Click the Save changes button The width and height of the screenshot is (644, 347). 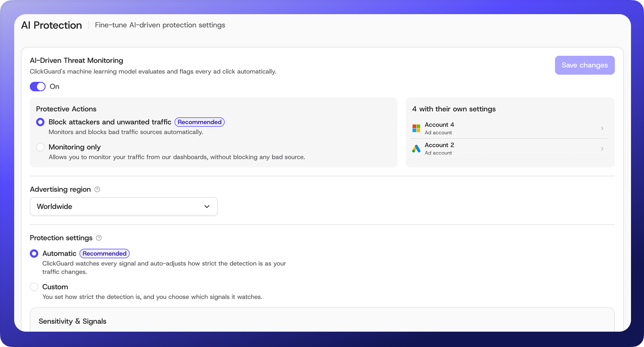tap(585, 65)
